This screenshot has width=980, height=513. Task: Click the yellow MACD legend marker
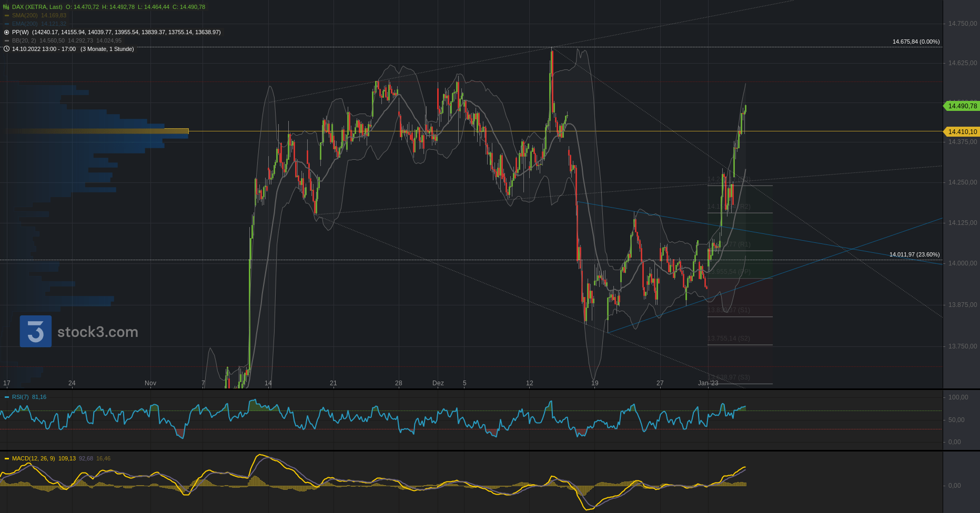click(x=6, y=458)
